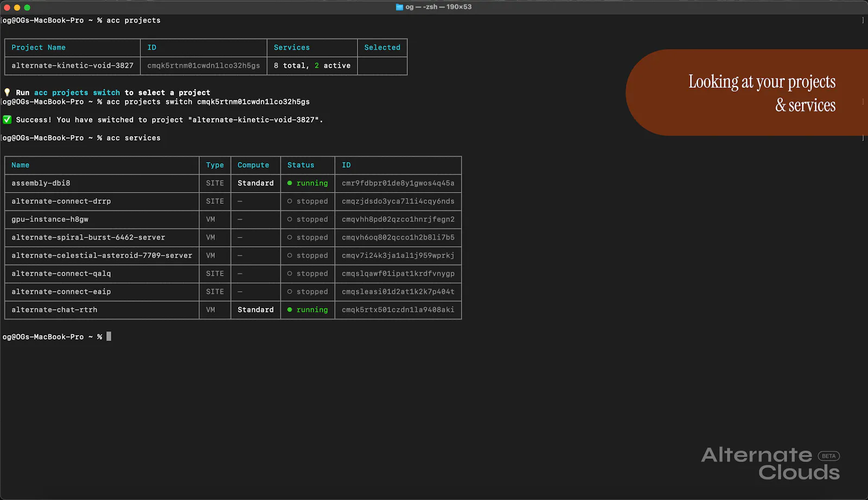868x500 pixels.
Task: Click the green running dot for assembly-dbi8
Action: click(290, 183)
